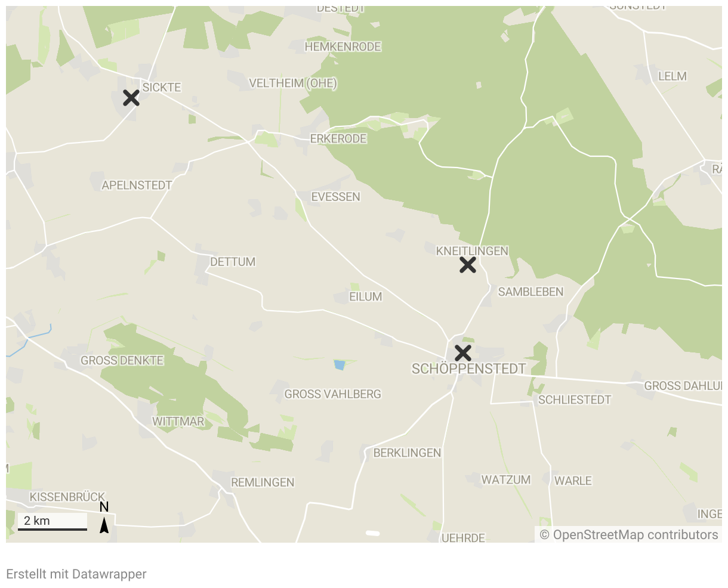Click the Gross Denkte label
728x588 pixels.
tap(122, 361)
